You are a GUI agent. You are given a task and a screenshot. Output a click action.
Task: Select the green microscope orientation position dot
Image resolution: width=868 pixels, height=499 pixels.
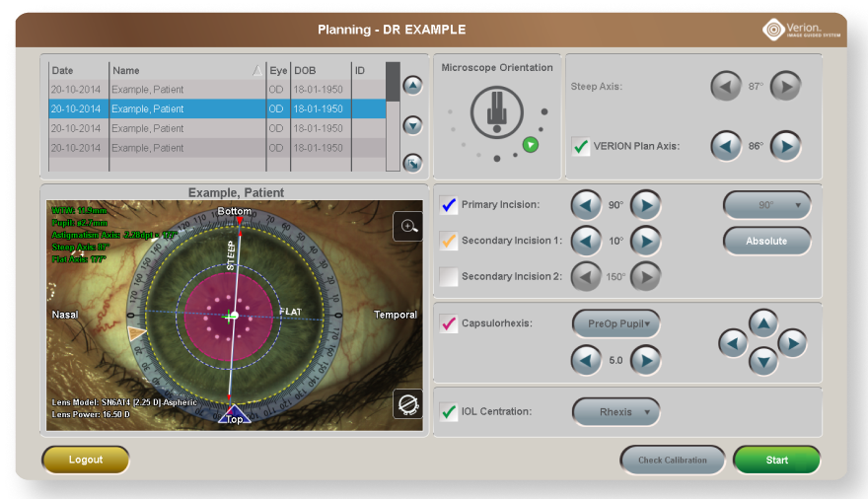tap(531, 145)
